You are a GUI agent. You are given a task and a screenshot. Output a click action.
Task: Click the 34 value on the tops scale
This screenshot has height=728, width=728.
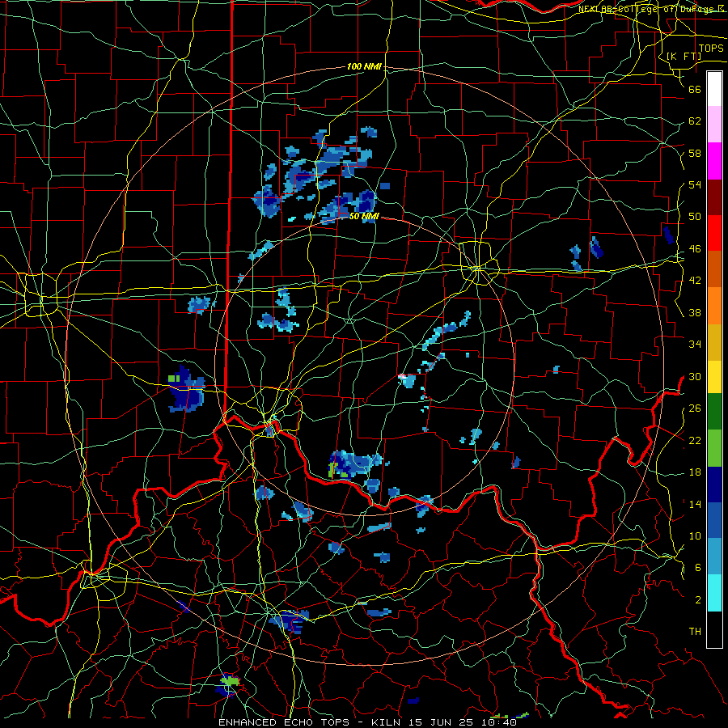695,345
